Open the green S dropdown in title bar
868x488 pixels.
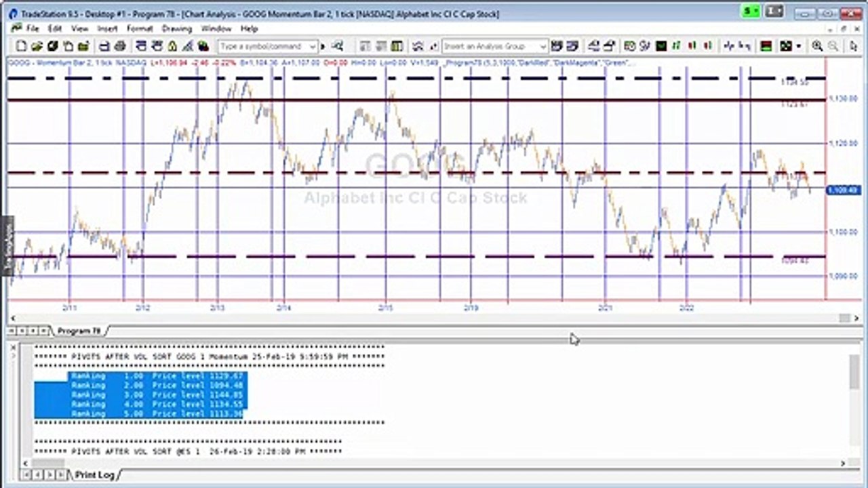[x=751, y=12]
